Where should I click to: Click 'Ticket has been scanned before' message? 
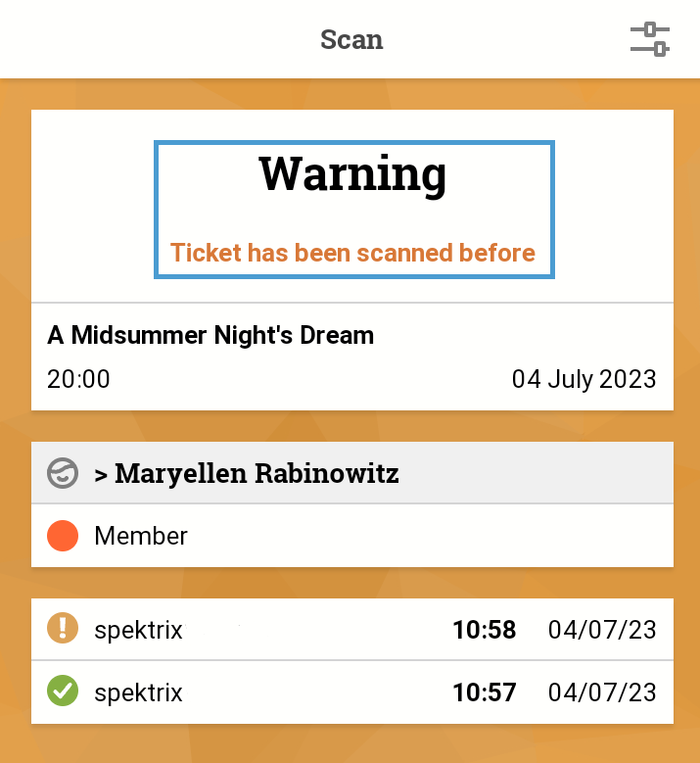point(352,253)
